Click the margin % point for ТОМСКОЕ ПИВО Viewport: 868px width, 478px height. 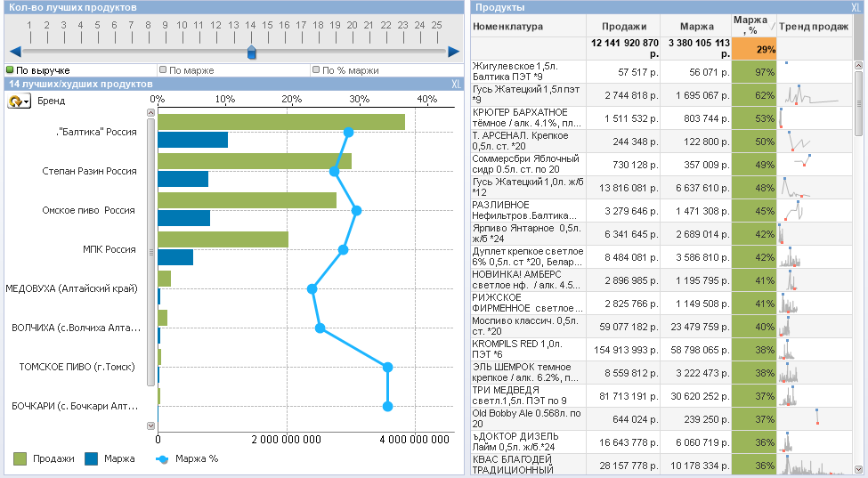(x=387, y=367)
